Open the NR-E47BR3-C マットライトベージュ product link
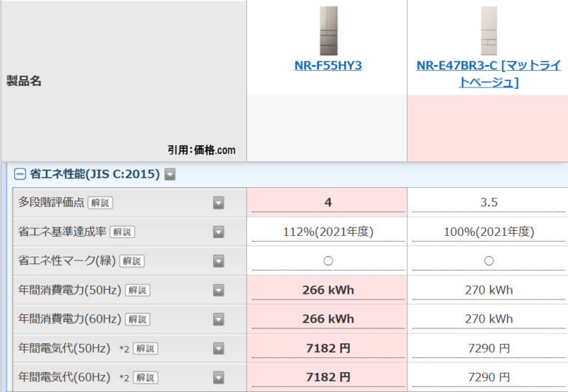 (489, 73)
